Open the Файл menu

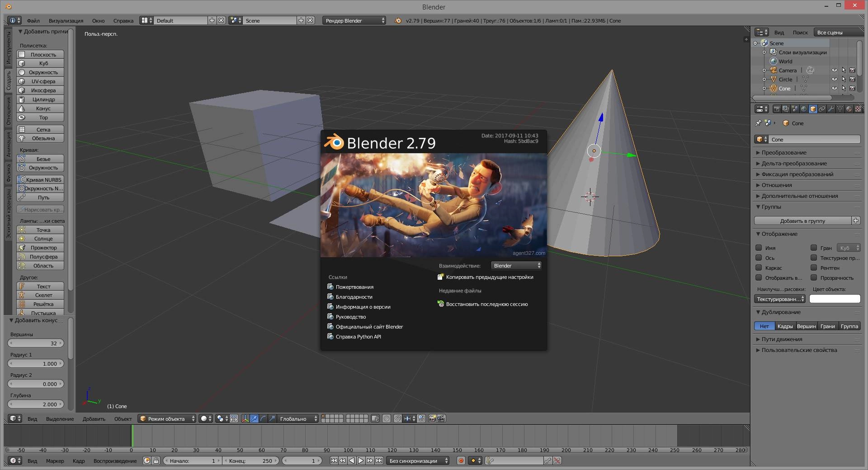tap(33, 21)
